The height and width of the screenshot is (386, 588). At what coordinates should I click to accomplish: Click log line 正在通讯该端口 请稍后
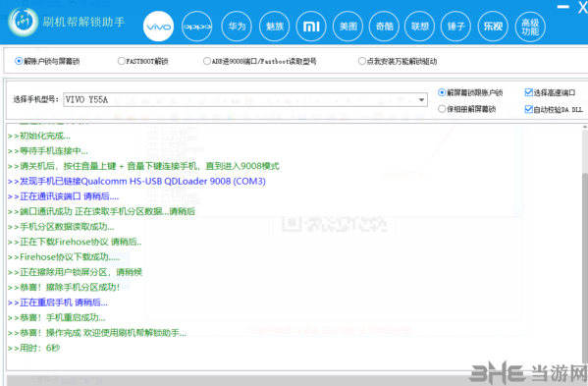64,196
